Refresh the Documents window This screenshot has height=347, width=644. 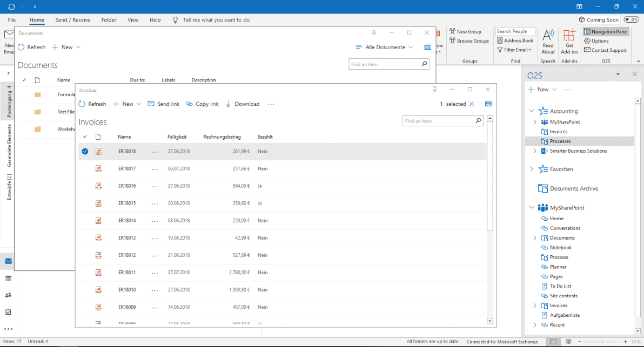(x=32, y=47)
